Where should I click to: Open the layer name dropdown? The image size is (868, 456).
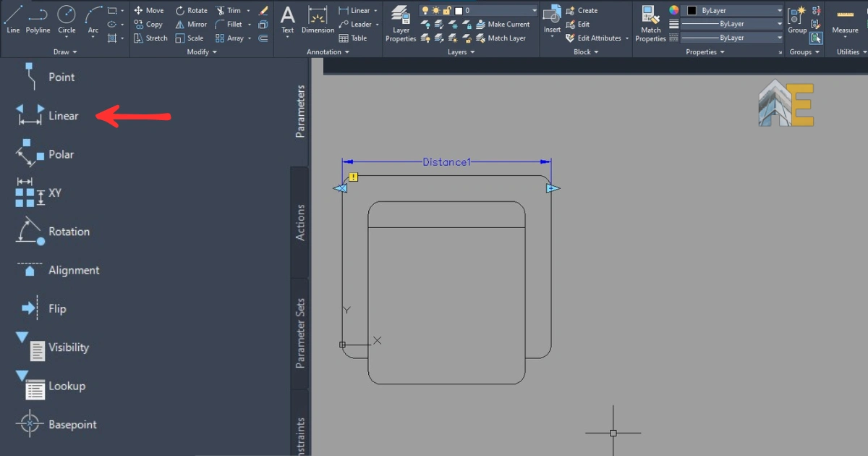[534, 11]
